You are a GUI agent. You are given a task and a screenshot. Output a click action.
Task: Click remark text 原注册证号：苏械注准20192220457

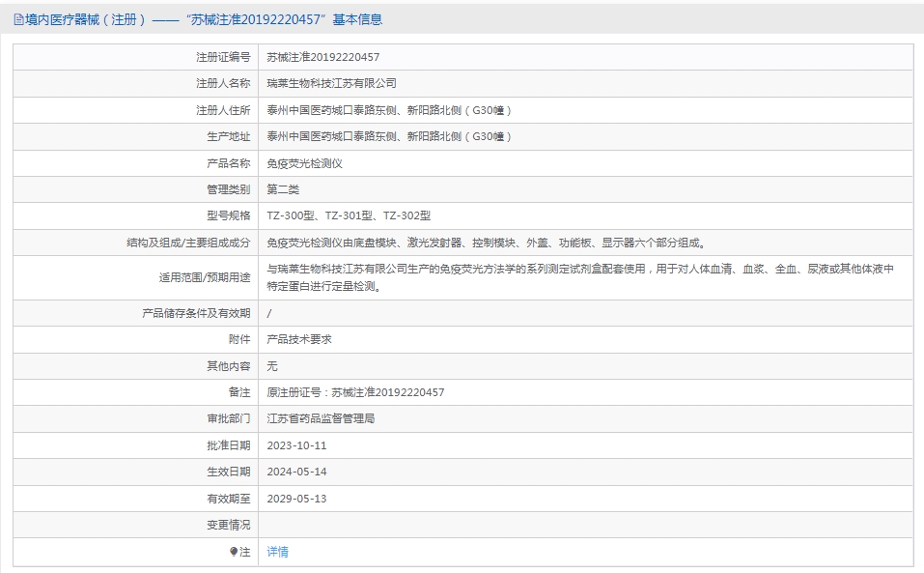(x=355, y=392)
